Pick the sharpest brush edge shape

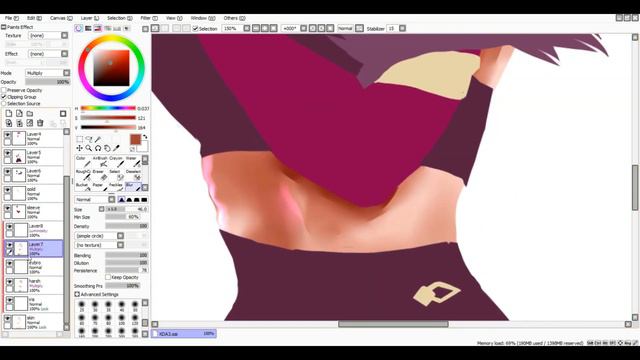pos(122,200)
